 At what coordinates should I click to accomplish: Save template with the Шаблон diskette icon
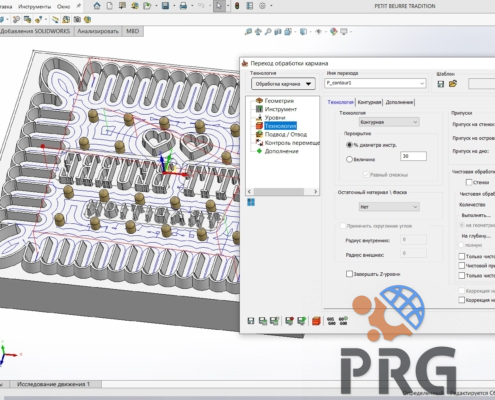tap(441, 84)
